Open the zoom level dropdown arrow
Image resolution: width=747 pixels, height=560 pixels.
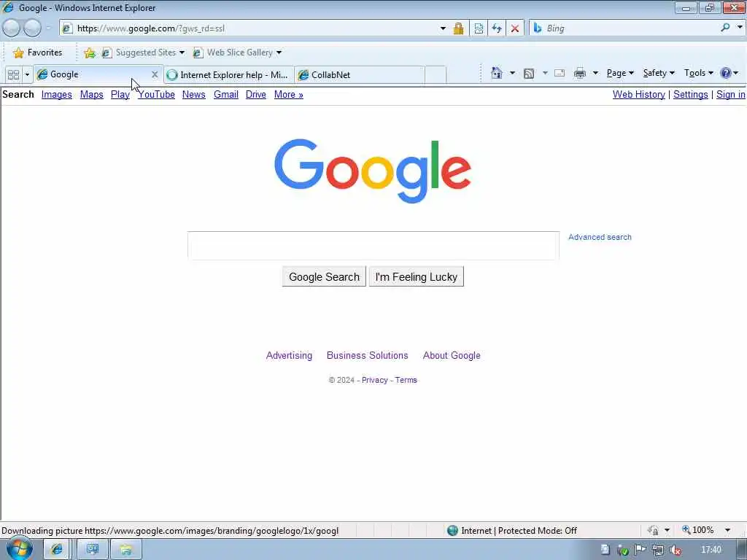coord(727,529)
